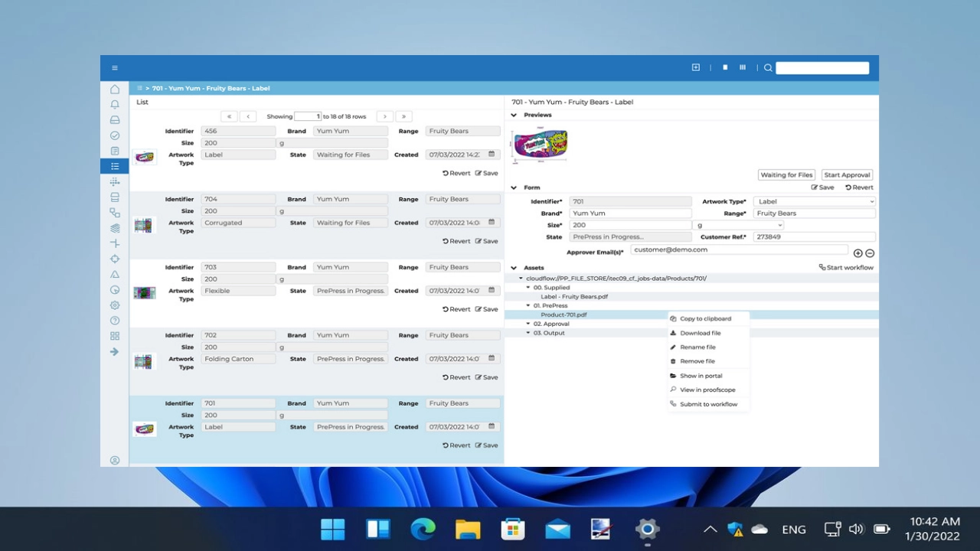Viewport: 980px width, 551px height.
Task: Go to the Home icon in the sidebar
Action: point(115,89)
